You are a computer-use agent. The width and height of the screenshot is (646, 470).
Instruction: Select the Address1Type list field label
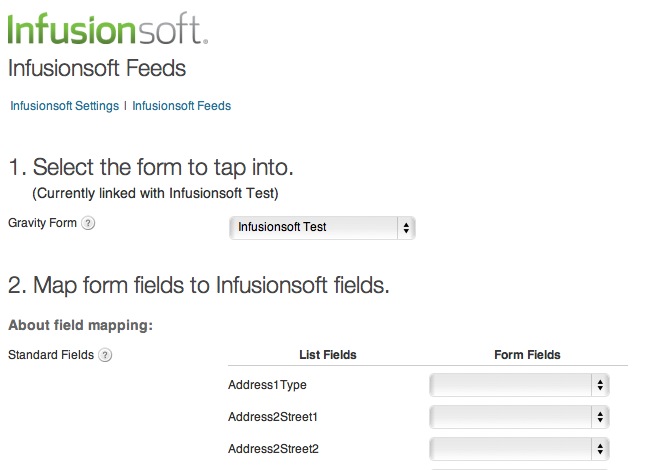tap(267, 385)
